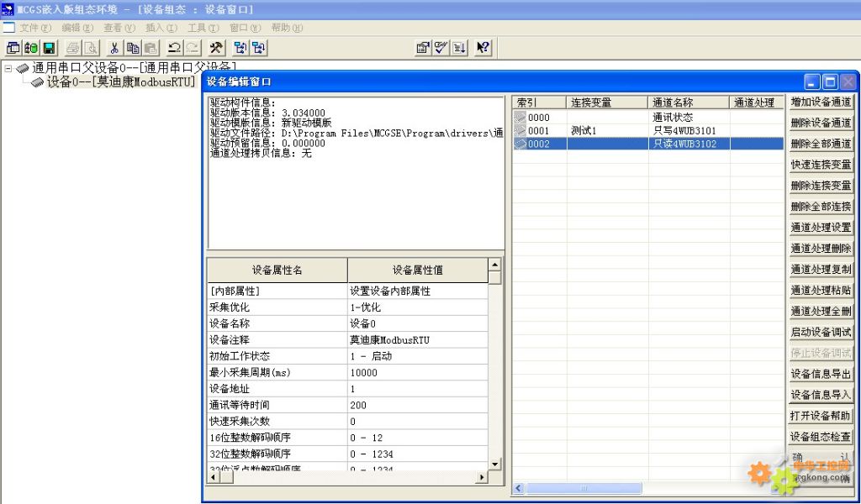Click 增加设备通道 button
861x504 pixels.
pyautogui.click(x=821, y=102)
